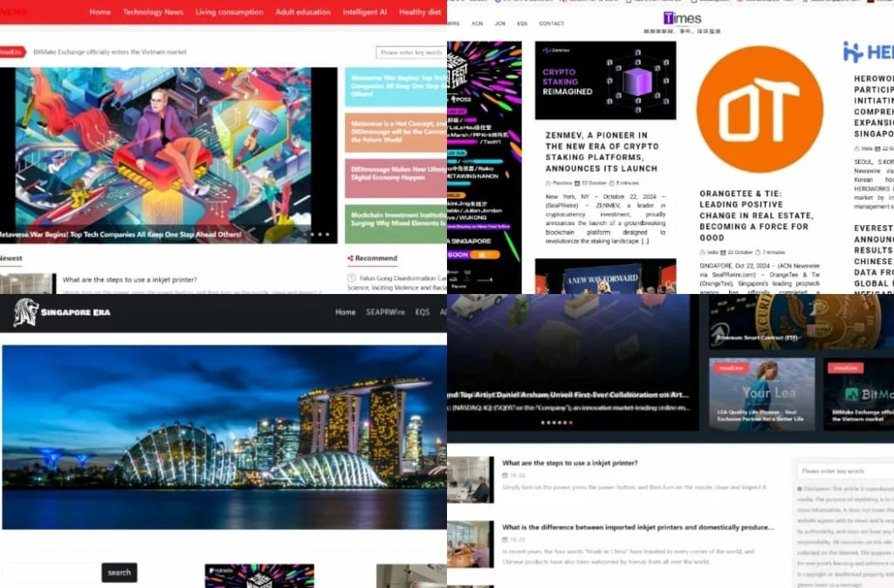The height and width of the screenshot is (588, 894).
Task: Open the imported inkjet printers article thumbnail
Action: coord(471,544)
